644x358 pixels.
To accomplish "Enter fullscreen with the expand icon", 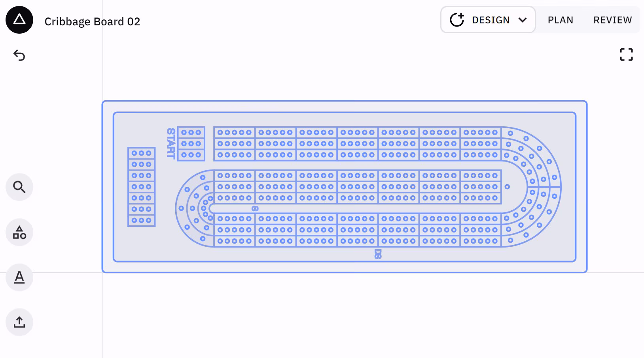I will 626,55.
